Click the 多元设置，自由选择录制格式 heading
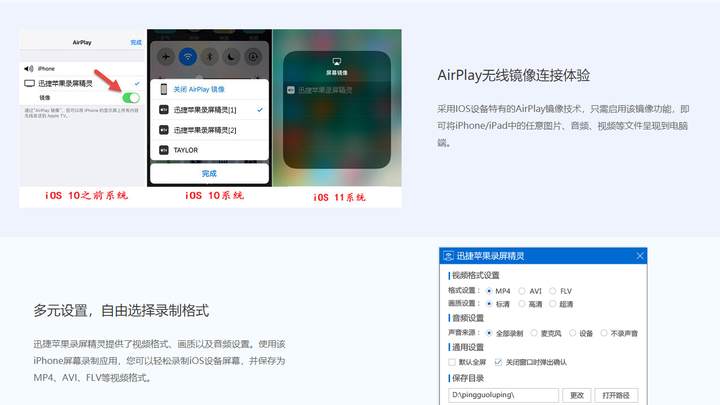The width and height of the screenshot is (720, 405). [121, 311]
